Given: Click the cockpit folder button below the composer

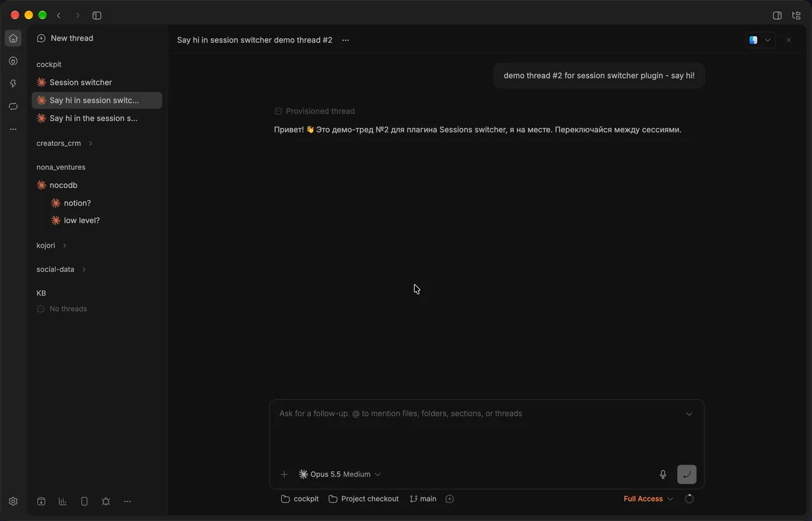Looking at the screenshot, I should (300, 499).
